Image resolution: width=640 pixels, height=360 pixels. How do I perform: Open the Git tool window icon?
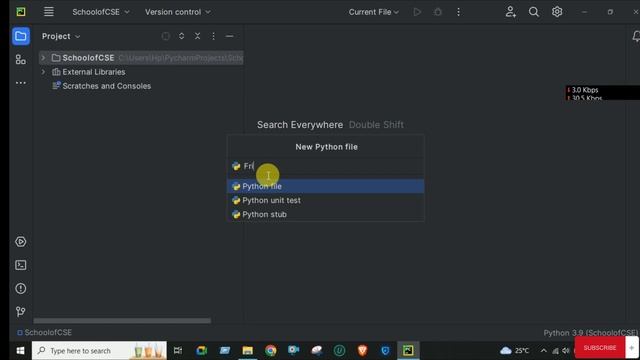click(21, 312)
